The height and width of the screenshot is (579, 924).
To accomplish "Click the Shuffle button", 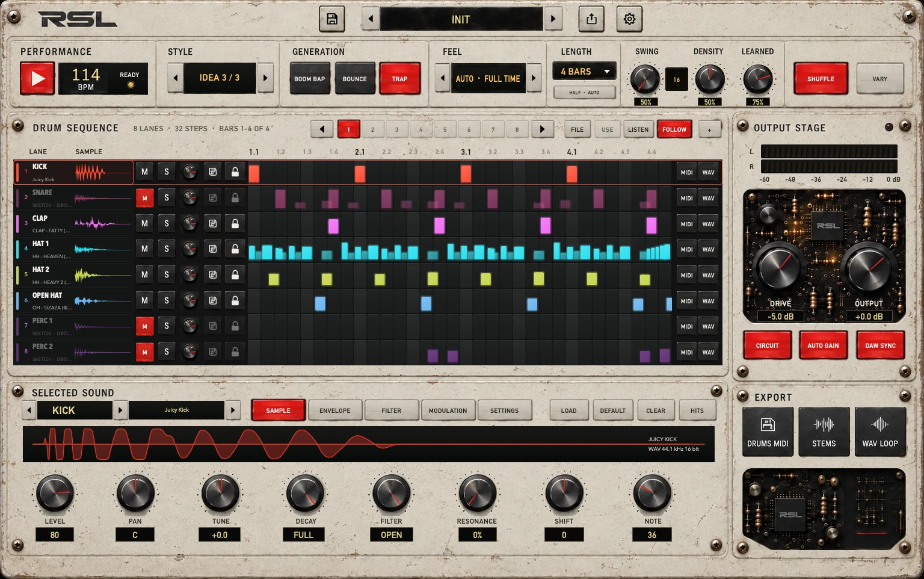I will (821, 79).
